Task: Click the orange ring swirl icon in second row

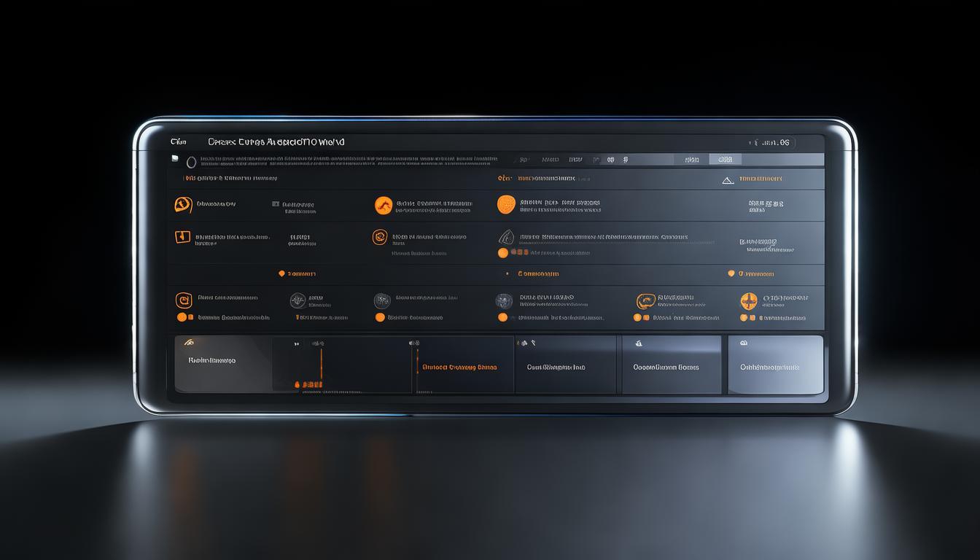Action: click(x=380, y=237)
